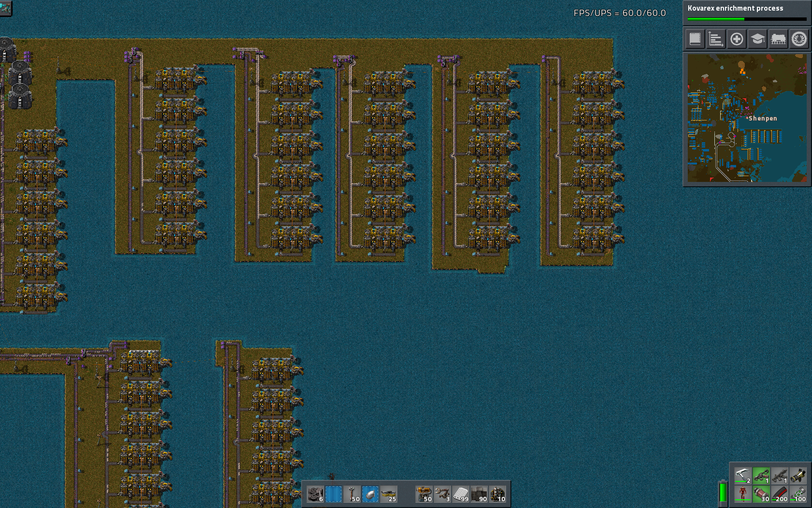This screenshot has height=508, width=812.
Task: Select the green ammo slot count 100
Action: coord(798,494)
